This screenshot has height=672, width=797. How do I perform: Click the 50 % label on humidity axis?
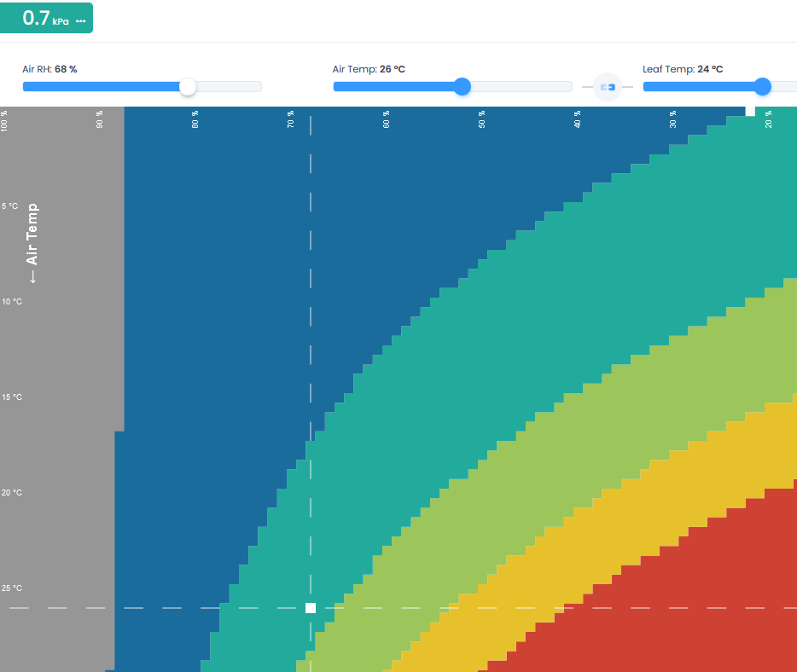point(481,119)
